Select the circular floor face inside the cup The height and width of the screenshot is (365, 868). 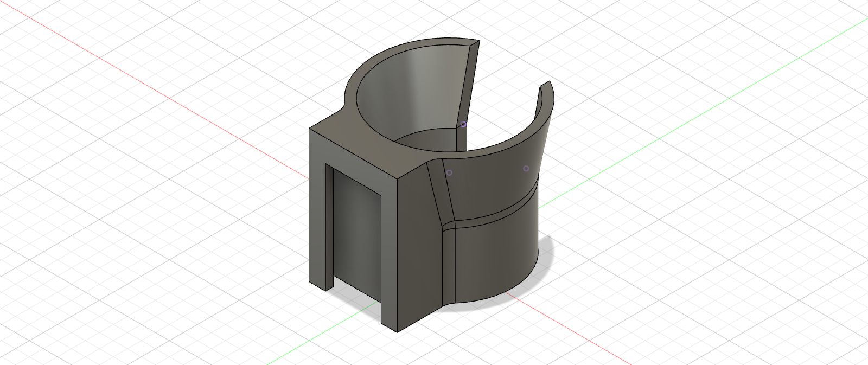pyautogui.click(x=429, y=140)
